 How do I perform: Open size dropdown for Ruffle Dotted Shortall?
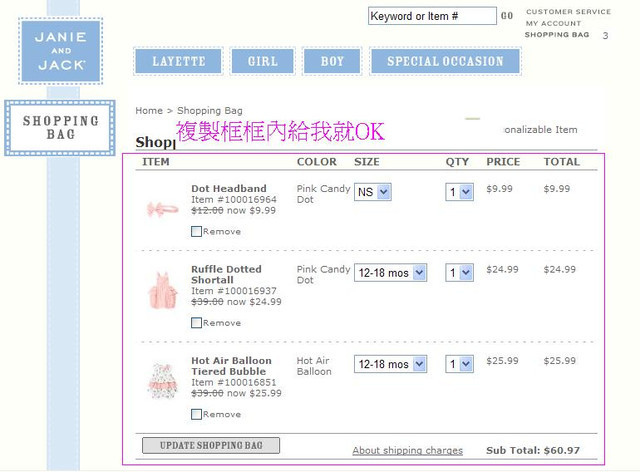[x=390, y=273]
